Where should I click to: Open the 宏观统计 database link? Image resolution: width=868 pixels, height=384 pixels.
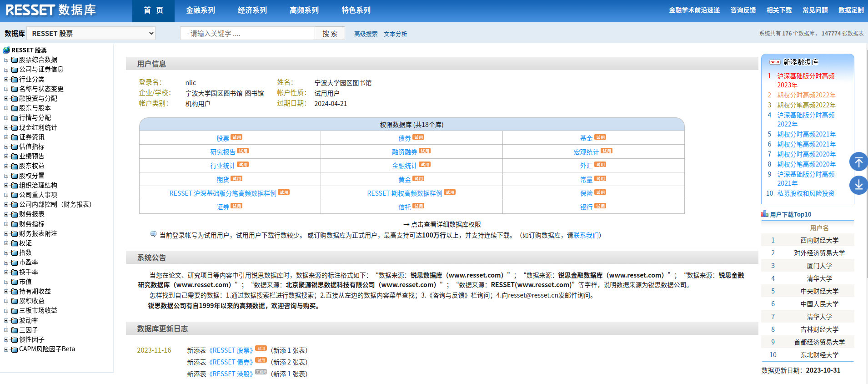tap(587, 152)
